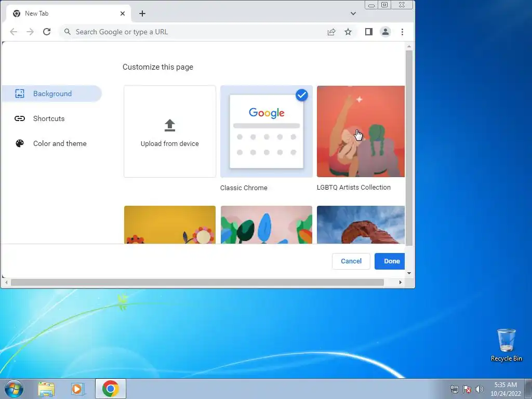Click the Classic Chrome label
The height and width of the screenshot is (399, 532).
coord(244,188)
